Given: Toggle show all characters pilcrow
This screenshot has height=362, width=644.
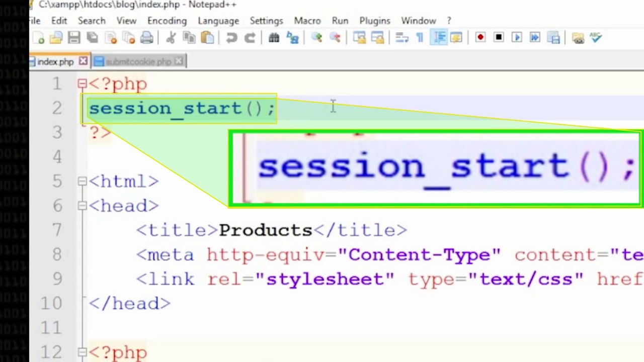Looking at the screenshot, I should tap(420, 38).
